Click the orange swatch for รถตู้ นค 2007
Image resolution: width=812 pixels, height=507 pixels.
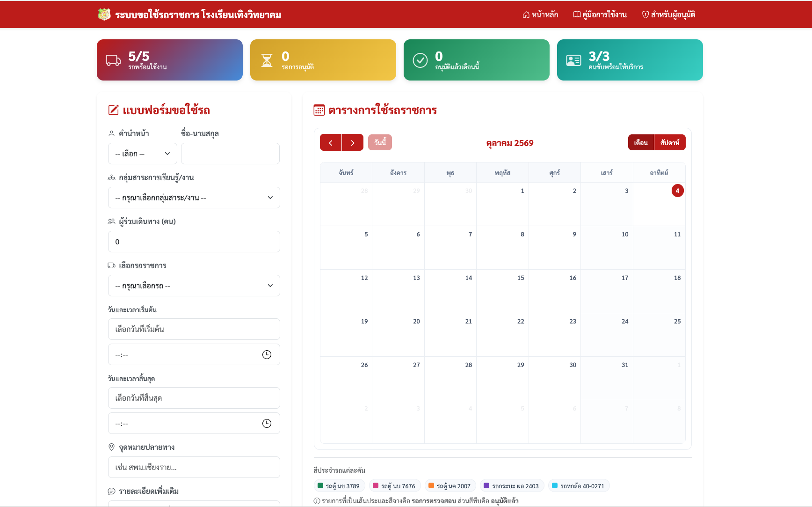click(x=431, y=485)
